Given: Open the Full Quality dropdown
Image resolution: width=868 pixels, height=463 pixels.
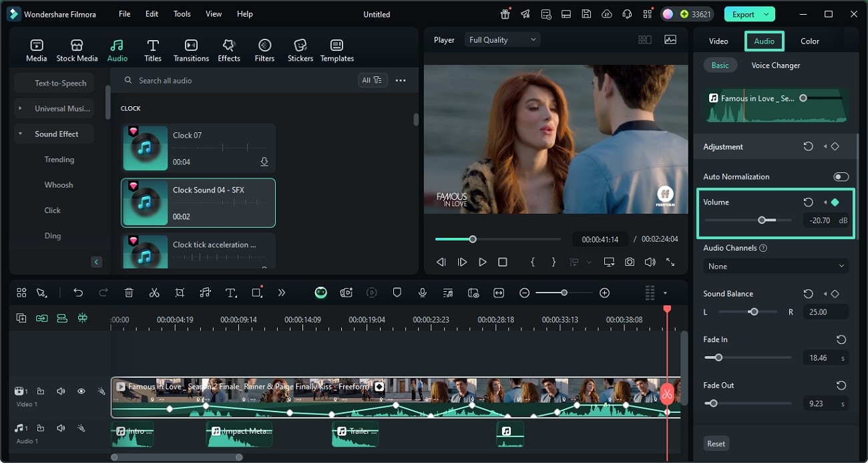Looking at the screenshot, I should click(x=502, y=40).
